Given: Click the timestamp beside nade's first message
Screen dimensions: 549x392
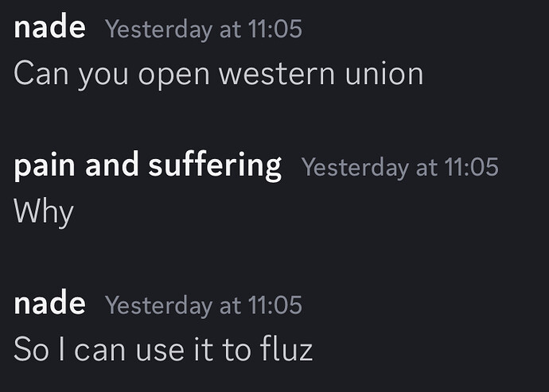Looking at the screenshot, I should click(x=203, y=30).
